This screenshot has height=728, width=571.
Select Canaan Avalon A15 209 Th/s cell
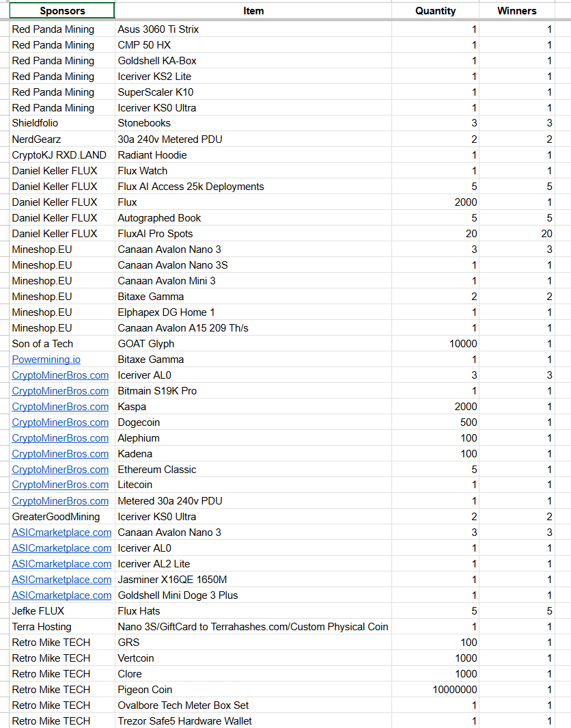point(253,328)
